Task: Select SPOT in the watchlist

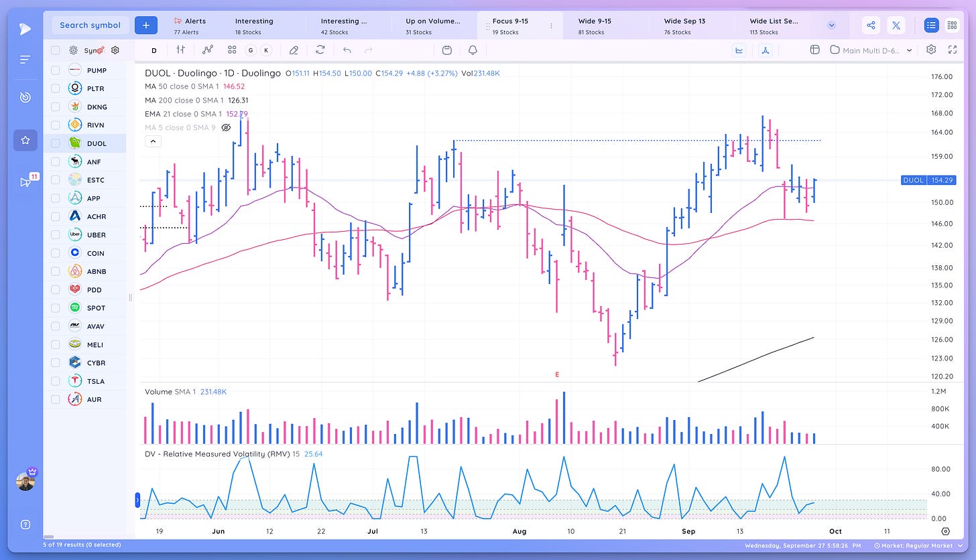Action: tap(84, 308)
